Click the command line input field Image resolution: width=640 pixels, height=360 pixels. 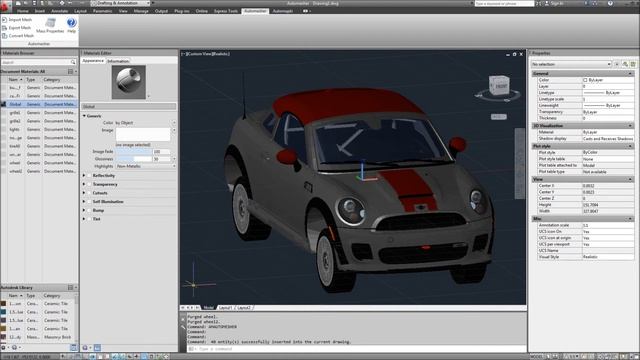356,349
